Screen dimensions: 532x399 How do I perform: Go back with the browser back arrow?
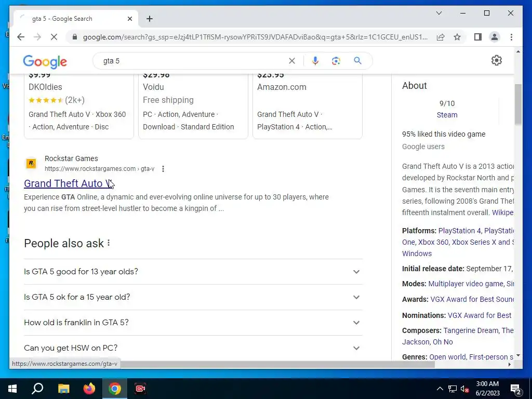[x=21, y=37]
